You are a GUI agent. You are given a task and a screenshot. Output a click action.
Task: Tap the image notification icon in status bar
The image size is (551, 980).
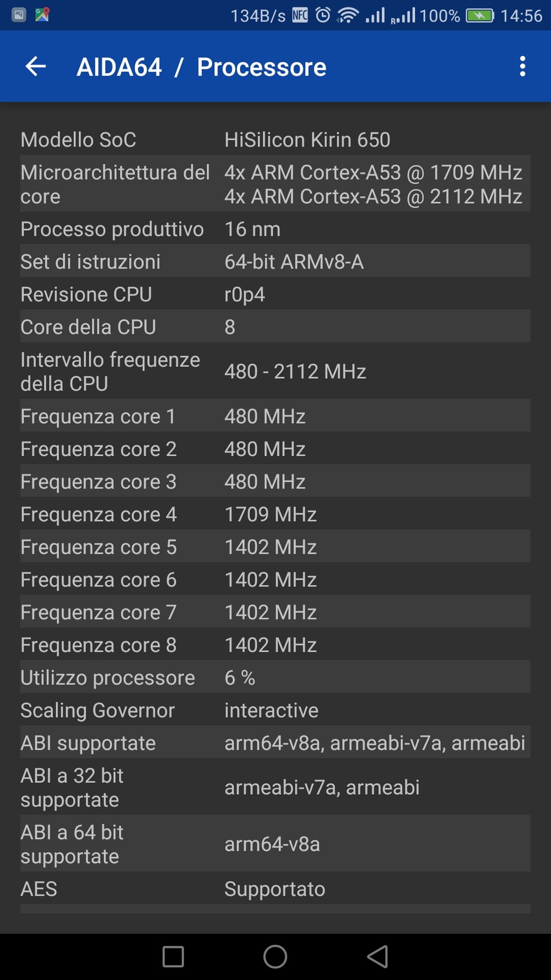click(19, 15)
